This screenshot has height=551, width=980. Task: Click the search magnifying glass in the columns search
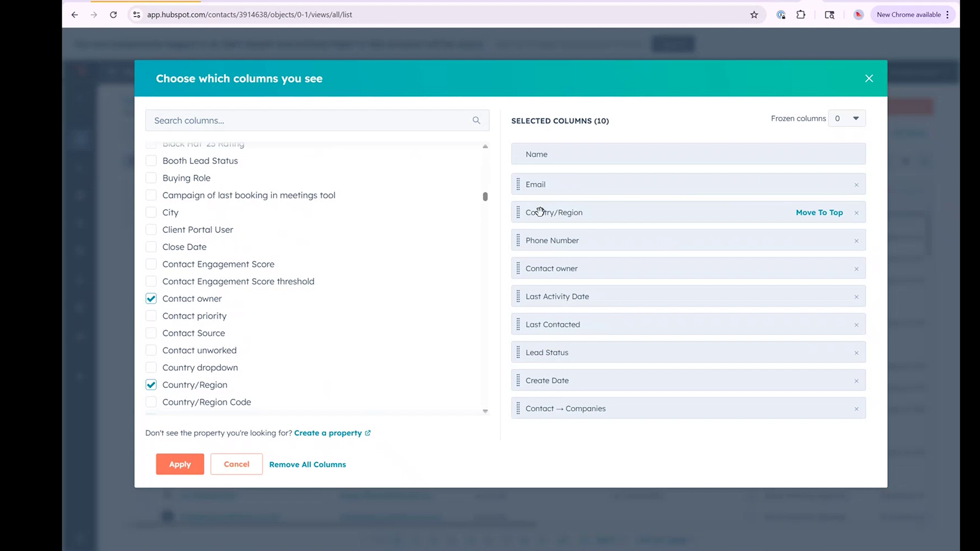(x=476, y=120)
